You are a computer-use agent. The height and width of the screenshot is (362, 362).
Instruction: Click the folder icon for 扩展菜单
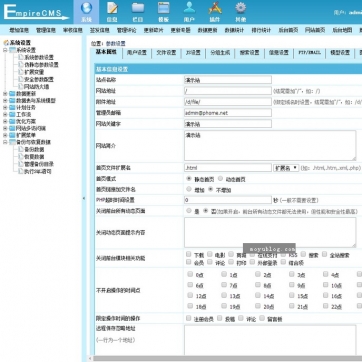pos(12,135)
